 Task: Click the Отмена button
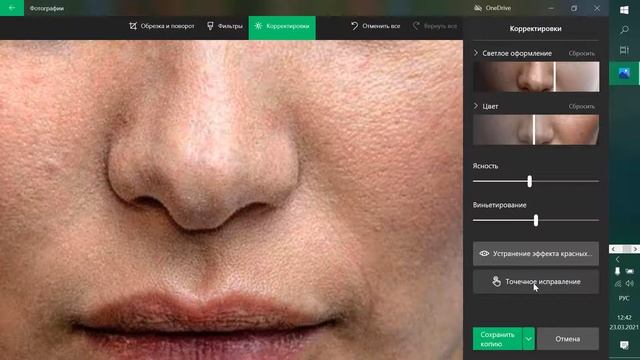click(568, 339)
